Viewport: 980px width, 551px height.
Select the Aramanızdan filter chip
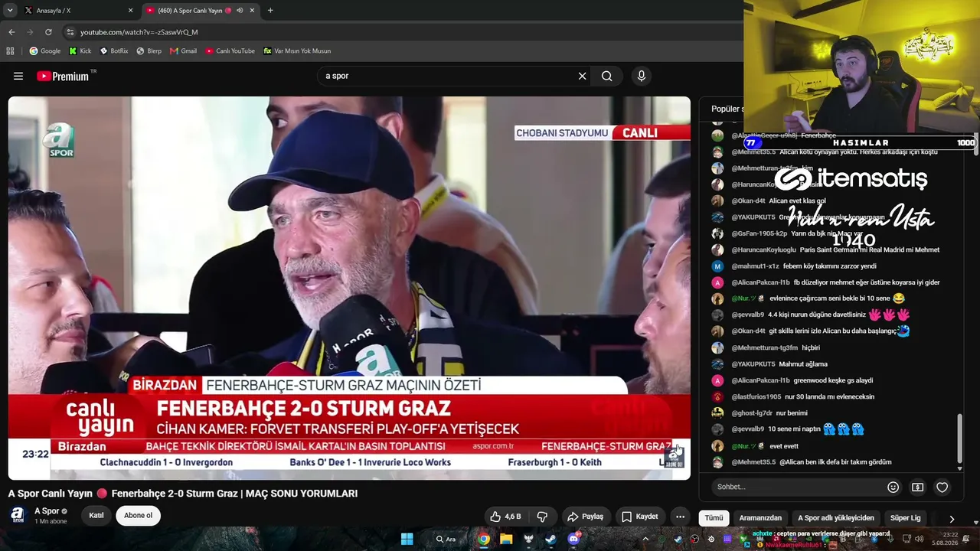[x=760, y=518]
